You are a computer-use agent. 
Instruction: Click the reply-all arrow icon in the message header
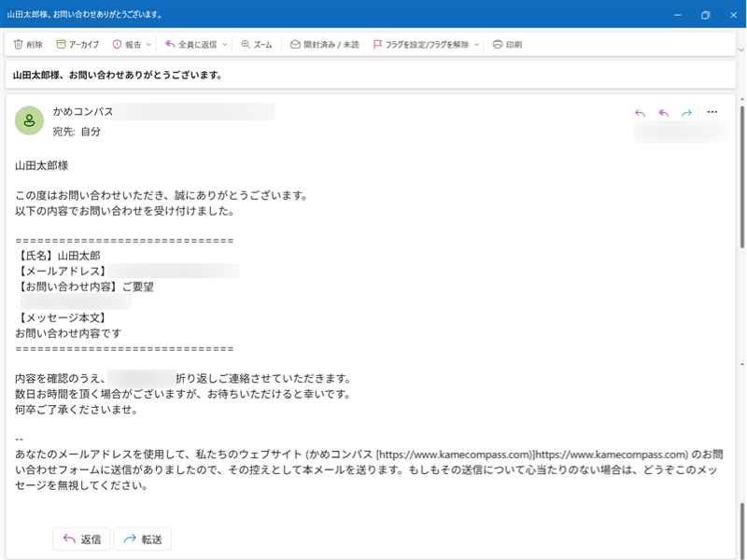[x=663, y=113]
